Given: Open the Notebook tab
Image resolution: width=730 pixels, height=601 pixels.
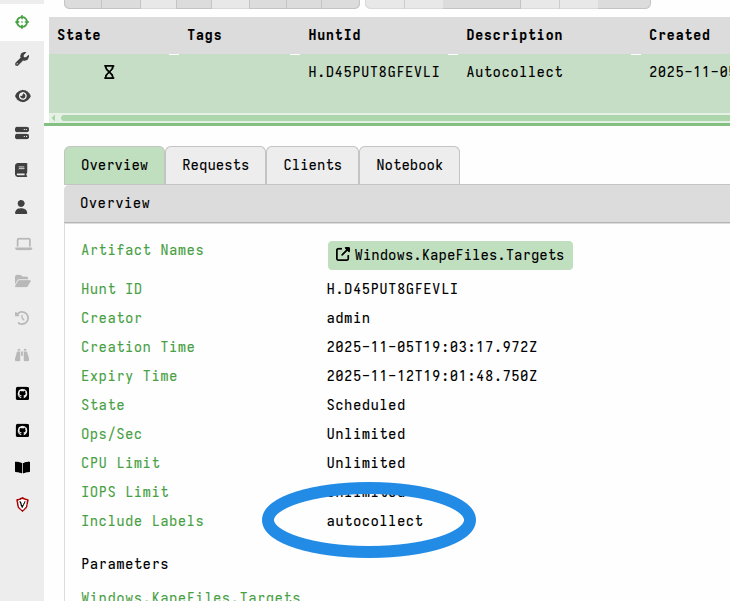Looking at the screenshot, I should pyautogui.click(x=409, y=165).
